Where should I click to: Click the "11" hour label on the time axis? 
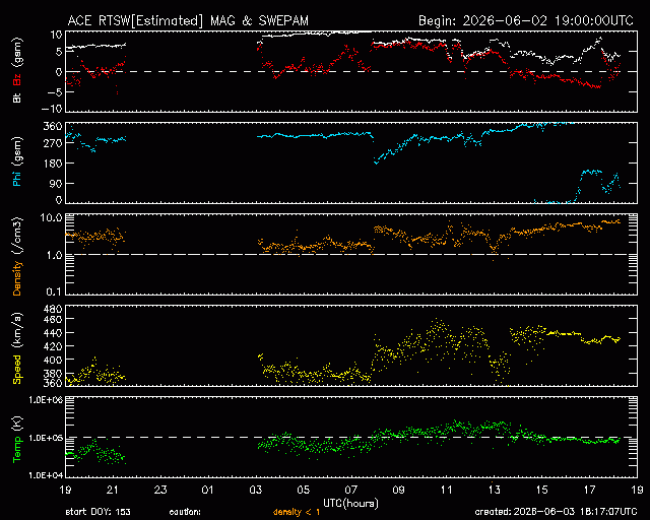(x=446, y=490)
